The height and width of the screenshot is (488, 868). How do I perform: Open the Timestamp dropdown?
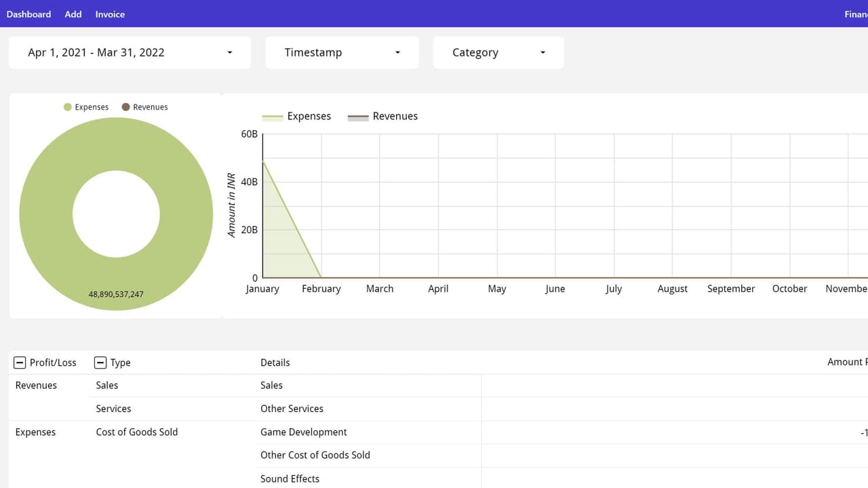click(x=342, y=52)
